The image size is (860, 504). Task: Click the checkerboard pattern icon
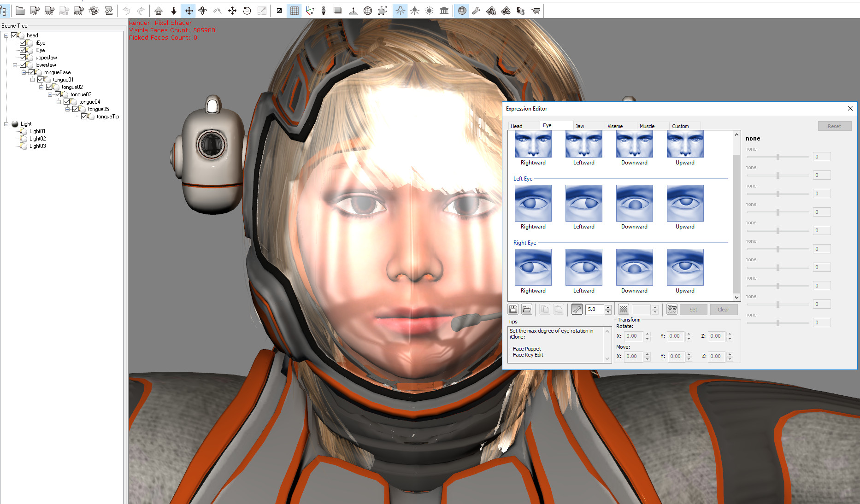click(x=623, y=309)
